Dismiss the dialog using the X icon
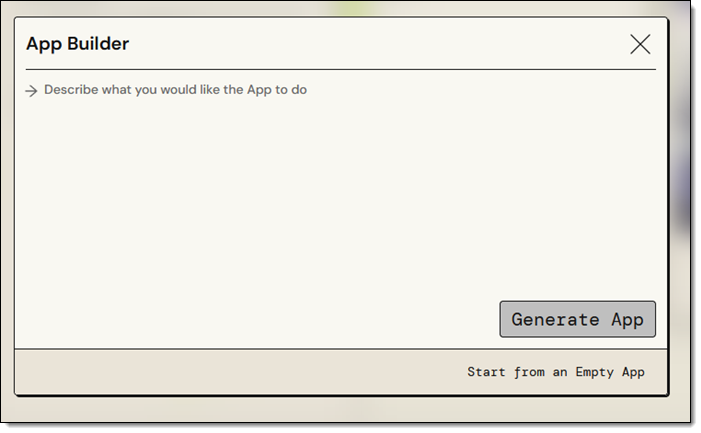Viewport: 701px width, 433px height. pos(640,44)
